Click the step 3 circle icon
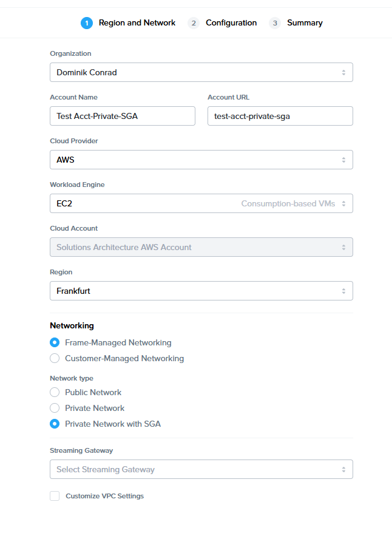392x536 pixels. click(275, 23)
